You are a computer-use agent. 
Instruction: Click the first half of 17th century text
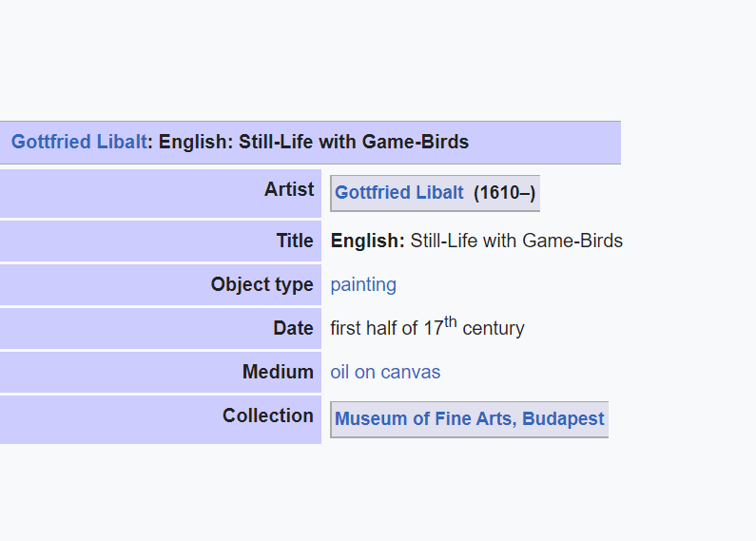[427, 326]
